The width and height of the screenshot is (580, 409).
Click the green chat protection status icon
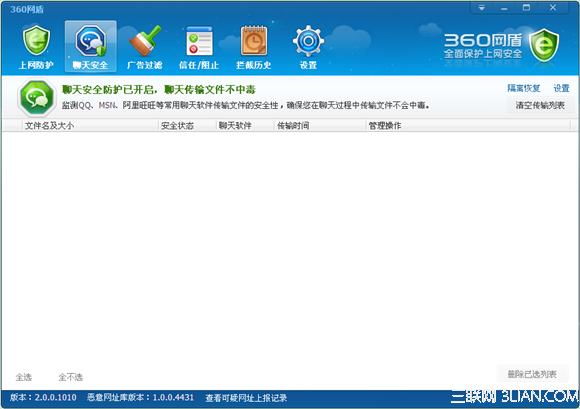(x=37, y=98)
